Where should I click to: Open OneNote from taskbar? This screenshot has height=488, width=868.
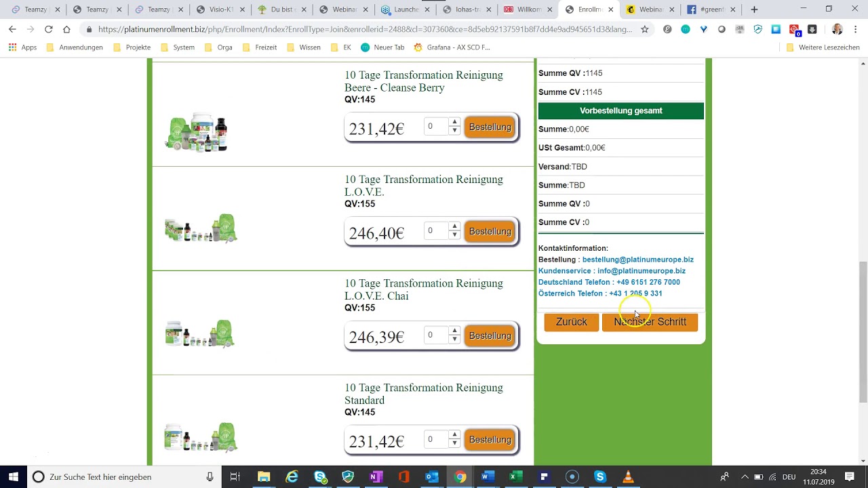[376, 476]
